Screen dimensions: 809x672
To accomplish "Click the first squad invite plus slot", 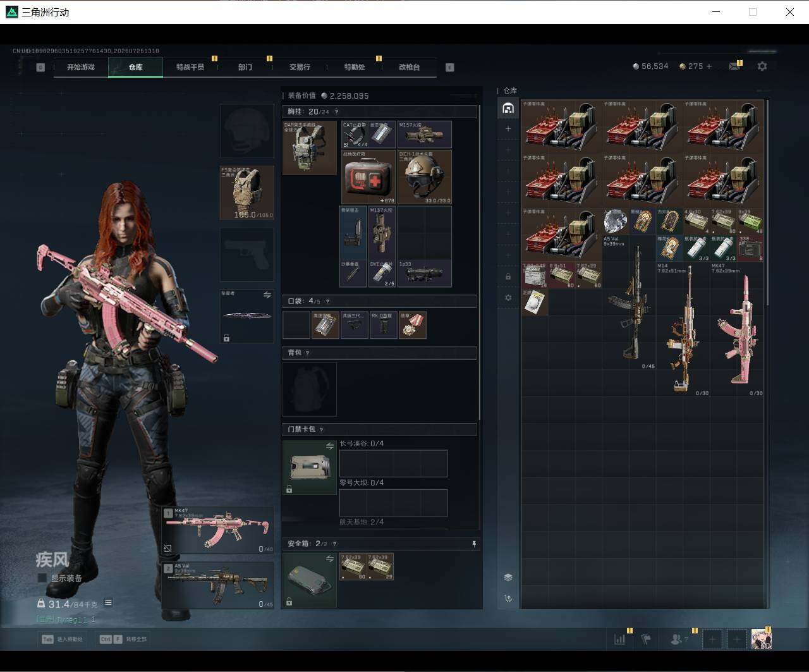I will (x=712, y=639).
